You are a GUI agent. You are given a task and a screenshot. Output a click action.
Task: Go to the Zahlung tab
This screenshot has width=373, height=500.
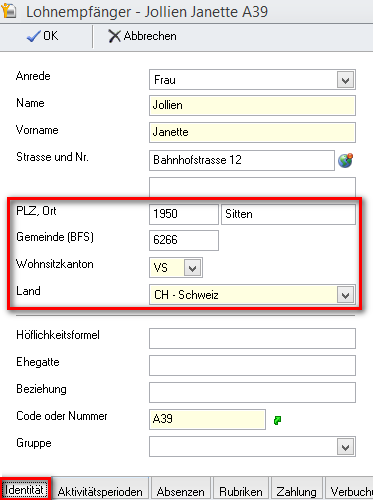(x=296, y=491)
